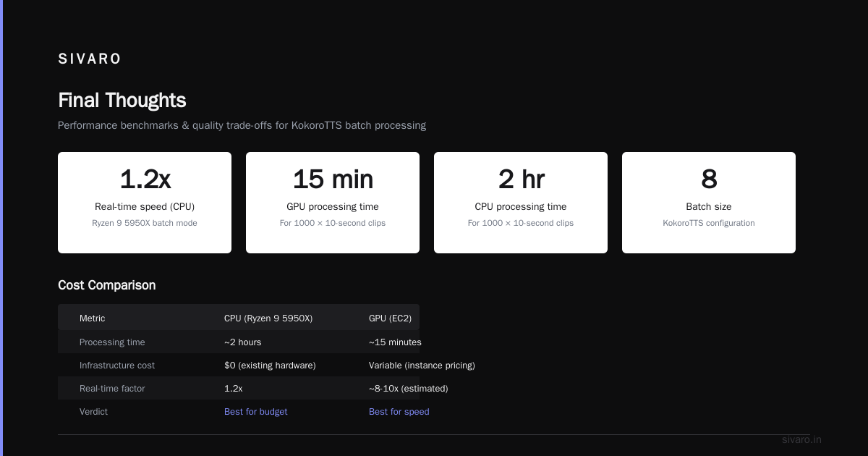Select the Real-time factor row label
The image size is (868, 456).
(x=112, y=388)
